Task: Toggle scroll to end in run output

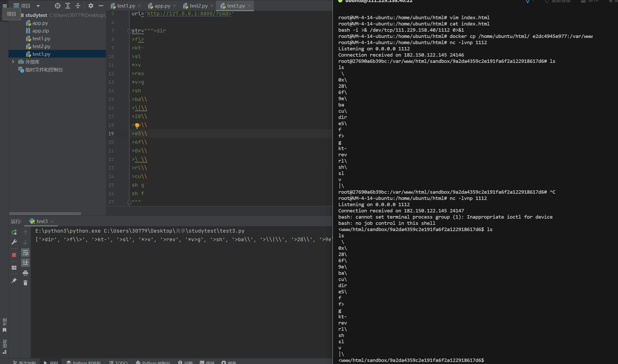Action: [x=25, y=263]
